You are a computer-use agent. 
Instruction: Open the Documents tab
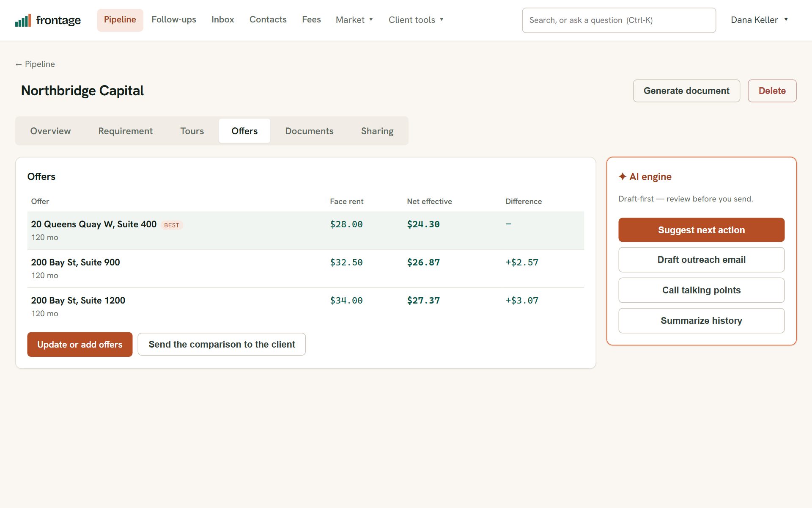tap(309, 131)
